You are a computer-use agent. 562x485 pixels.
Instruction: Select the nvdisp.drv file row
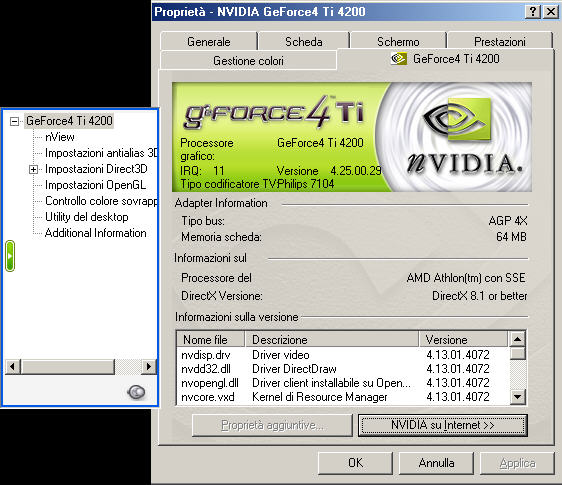(343, 355)
